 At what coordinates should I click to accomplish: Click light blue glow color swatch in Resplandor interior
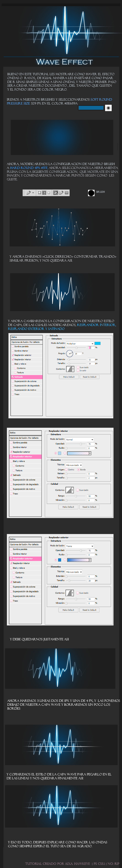click(x=60, y=453)
